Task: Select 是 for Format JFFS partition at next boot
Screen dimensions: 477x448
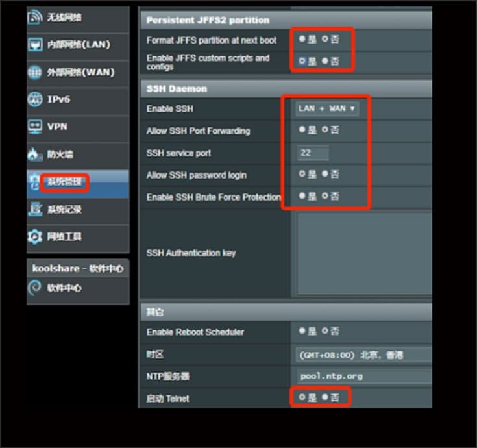Action: click(302, 39)
